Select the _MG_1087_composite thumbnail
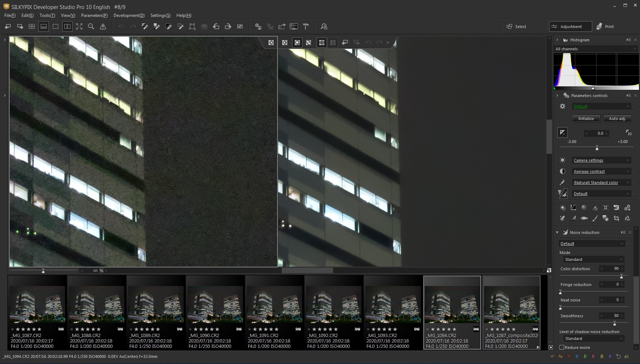640x364 pixels. [x=511, y=312]
